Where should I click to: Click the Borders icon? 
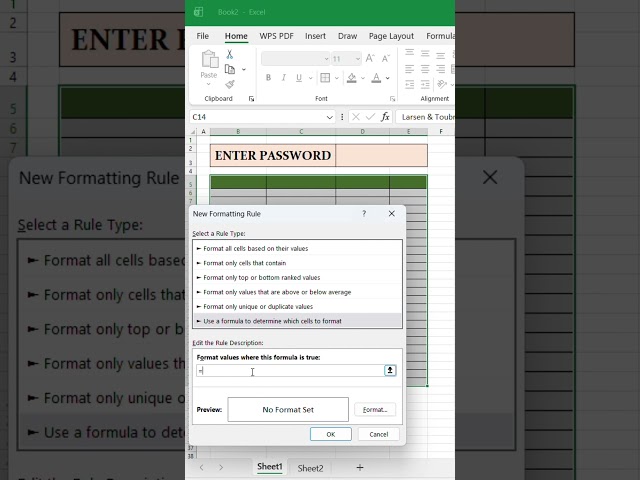click(x=325, y=78)
